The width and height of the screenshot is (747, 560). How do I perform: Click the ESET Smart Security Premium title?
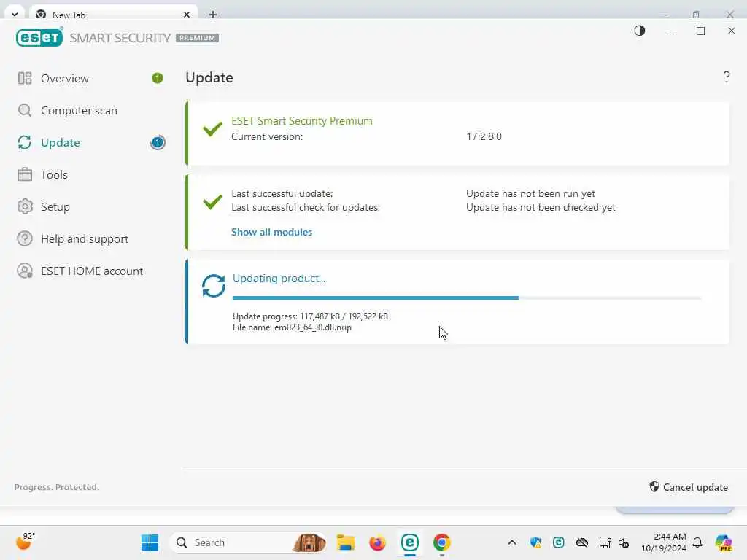coord(302,121)
